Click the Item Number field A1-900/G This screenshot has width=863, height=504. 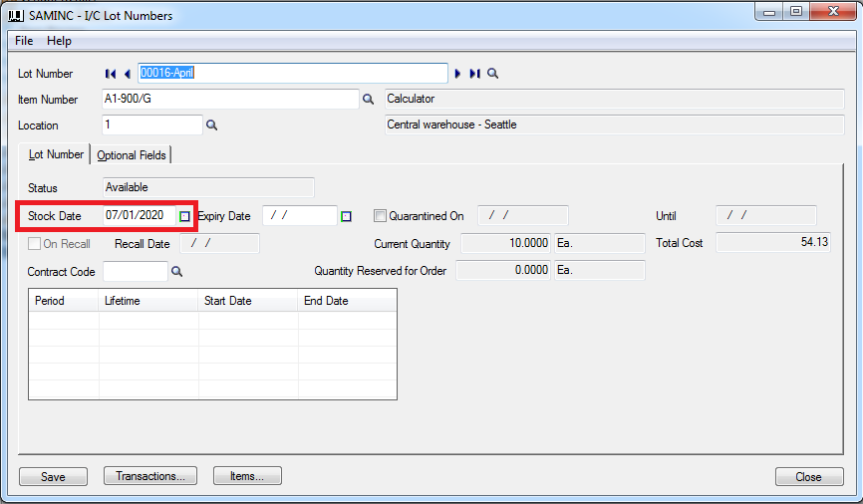tap(230, 99)
